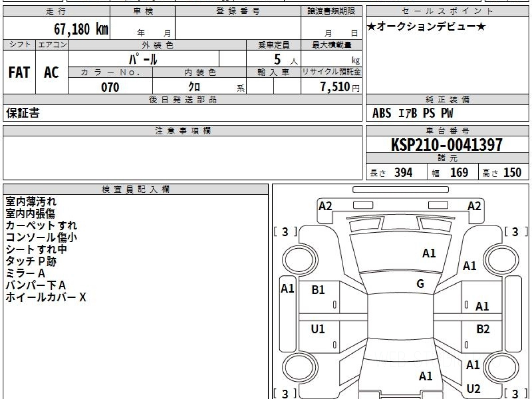Viewport: 532px width, 399px height.
Task: Click the バンパー下A note
Action: pos(35,285)
